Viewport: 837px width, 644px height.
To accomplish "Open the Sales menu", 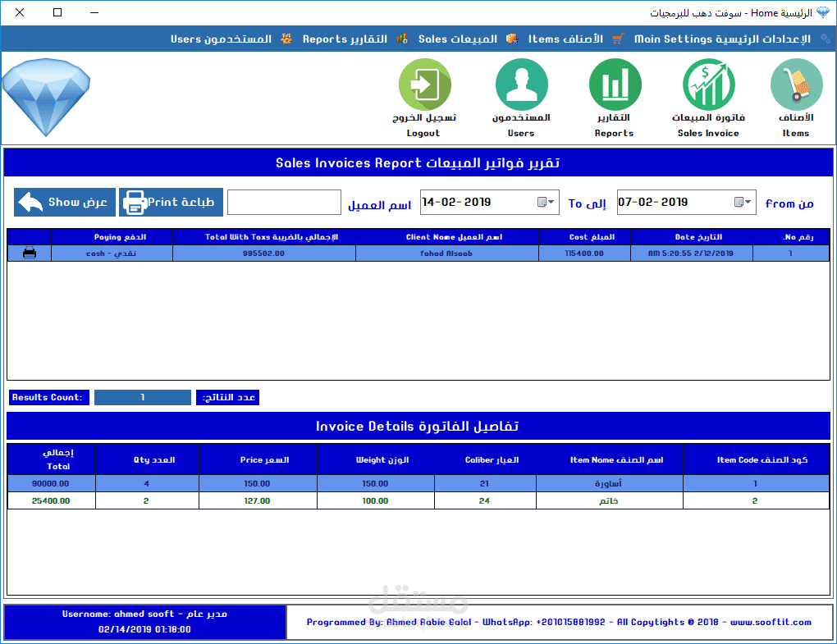I will [457, 39].
